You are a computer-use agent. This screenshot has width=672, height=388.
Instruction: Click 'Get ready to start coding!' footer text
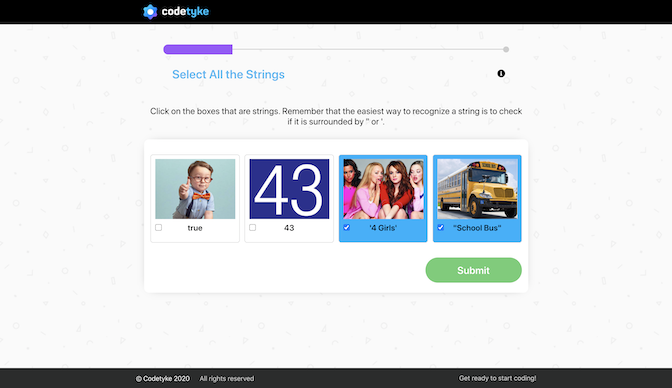[498, 378]
